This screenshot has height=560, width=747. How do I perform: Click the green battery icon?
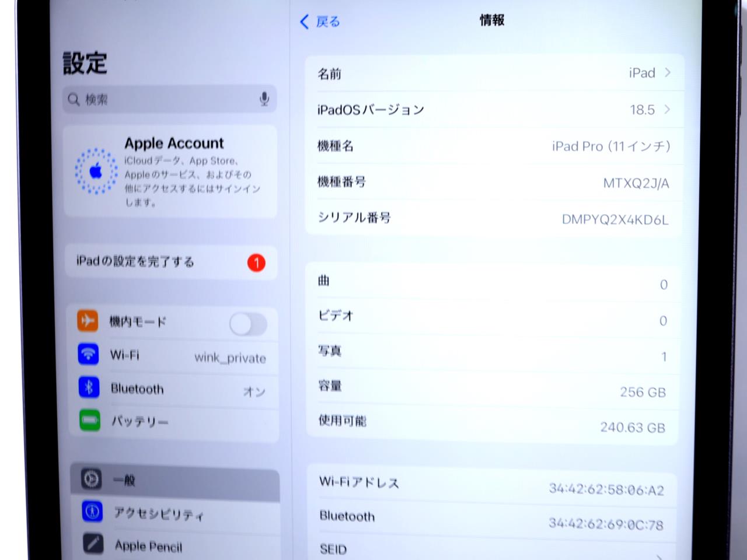[90, 420]
